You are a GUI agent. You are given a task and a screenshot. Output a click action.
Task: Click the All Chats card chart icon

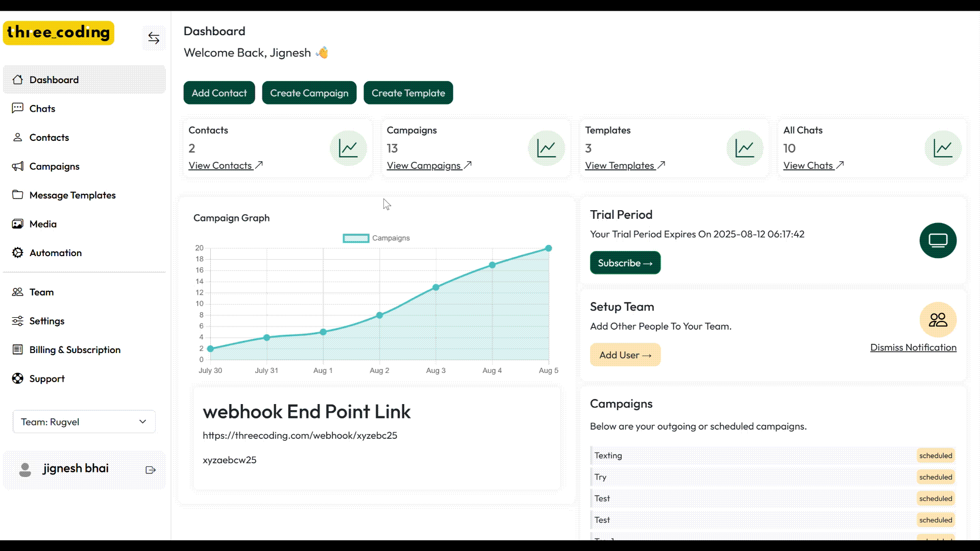point(943,148)
